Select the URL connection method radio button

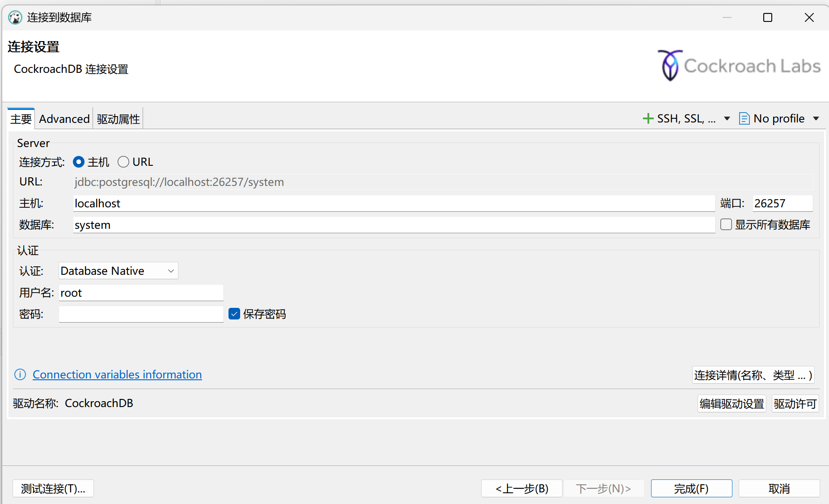[x=123, y=162]
